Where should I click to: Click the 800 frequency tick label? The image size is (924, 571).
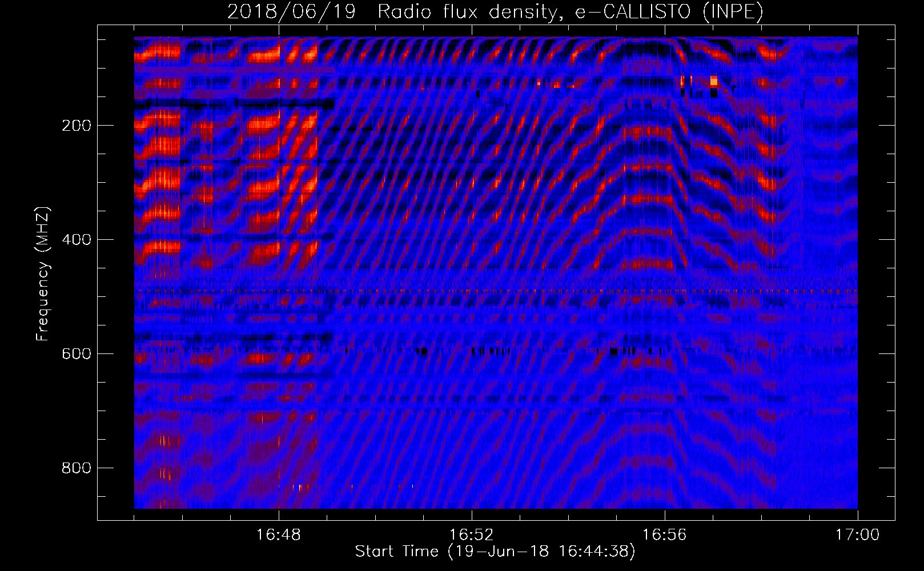pyautogui.click(x=77, y=468)
